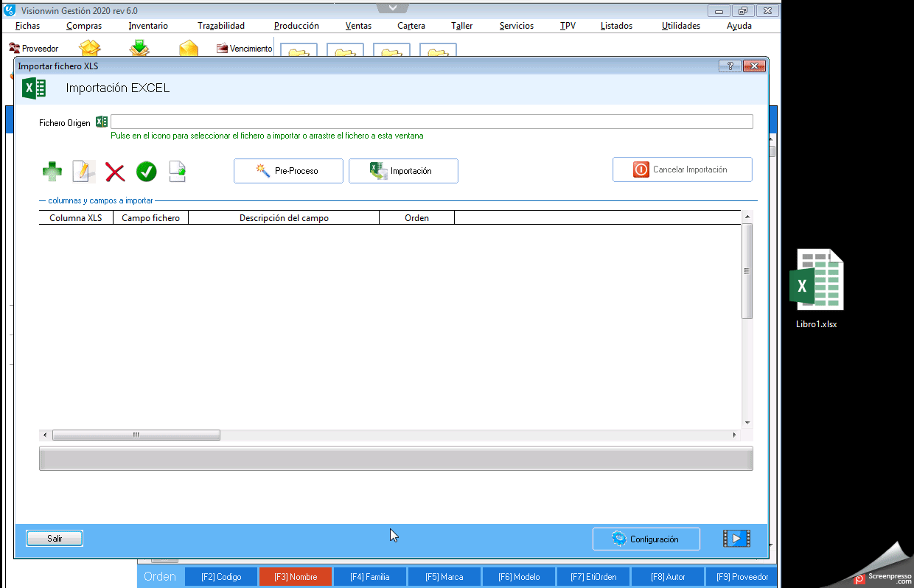Open Configuración
This screenshot has height=588, width=914.
pyautogui.click(x=646, y=539)
